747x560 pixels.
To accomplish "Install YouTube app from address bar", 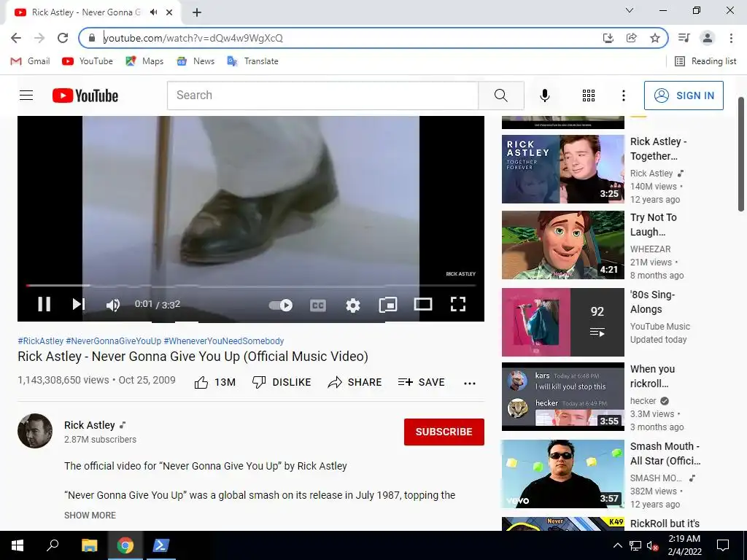I will click(608, 38).
